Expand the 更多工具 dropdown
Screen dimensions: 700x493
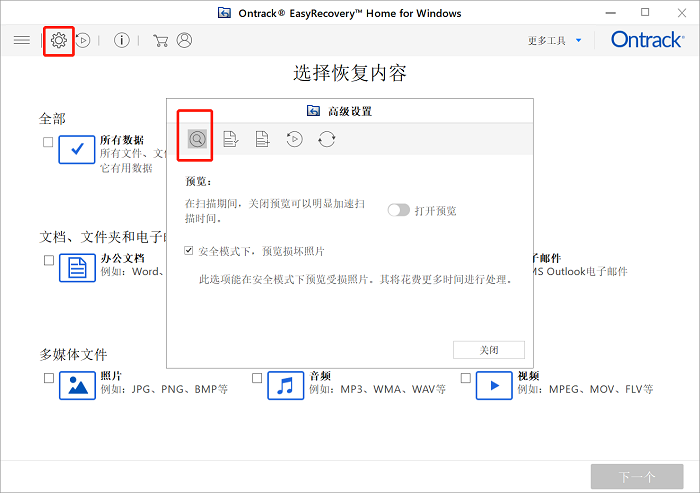[553, 40]
